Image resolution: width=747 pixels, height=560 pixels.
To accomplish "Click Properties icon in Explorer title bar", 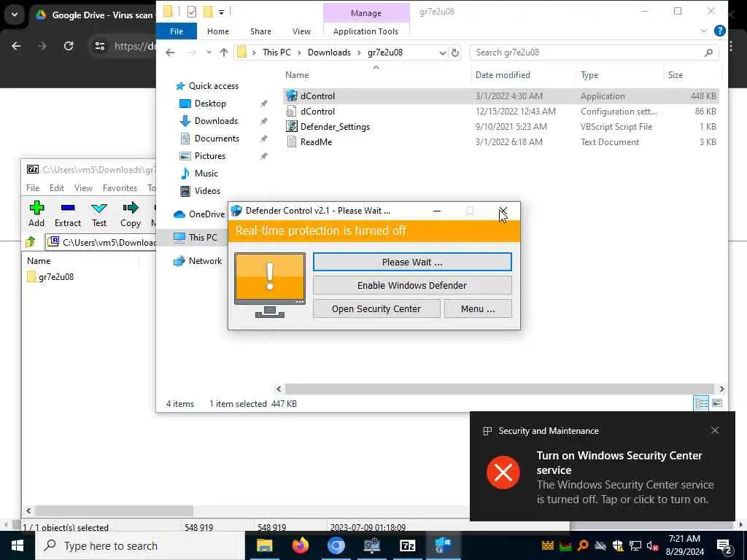I will click(x=192, y=12).
